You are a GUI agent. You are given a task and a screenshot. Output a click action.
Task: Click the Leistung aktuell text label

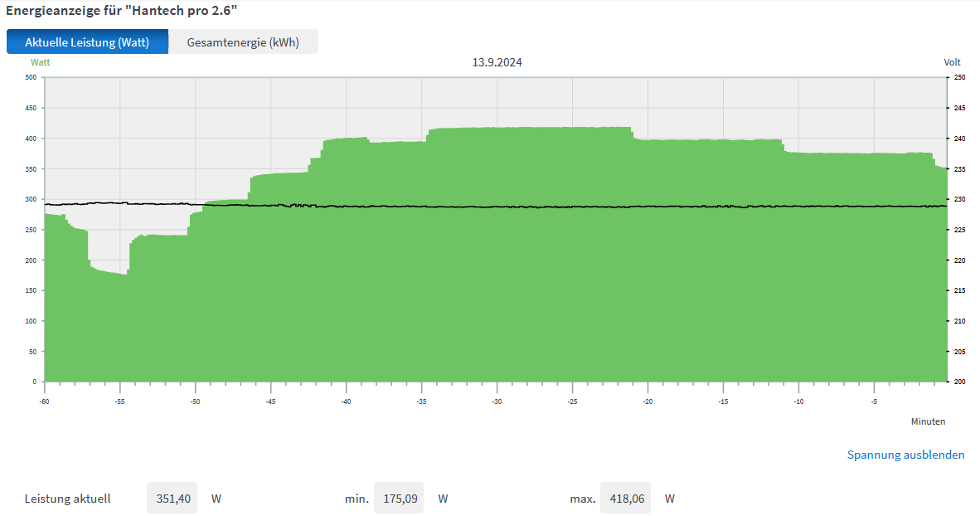67,499
